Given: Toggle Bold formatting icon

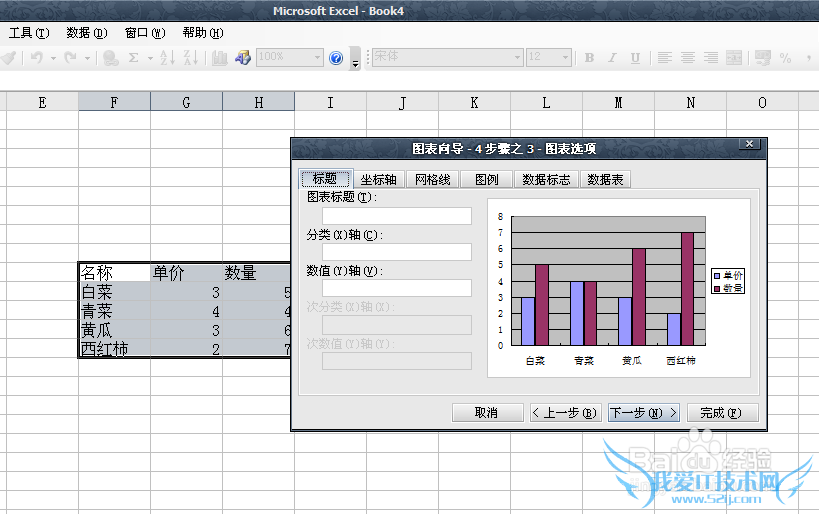Looking at the screenshot, I should tap(589, 57).
